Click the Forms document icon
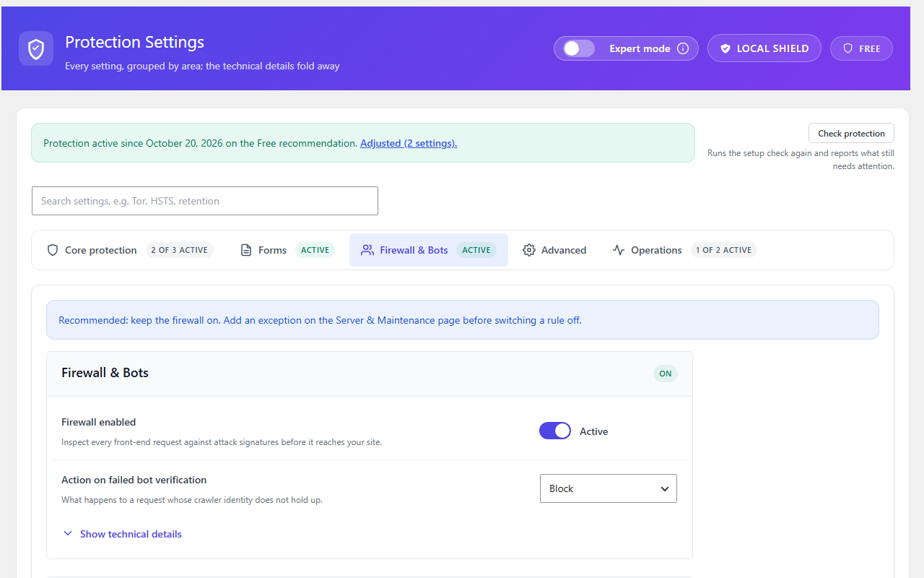Viewport: 924px width, 578px height. (x=246, y=250)
